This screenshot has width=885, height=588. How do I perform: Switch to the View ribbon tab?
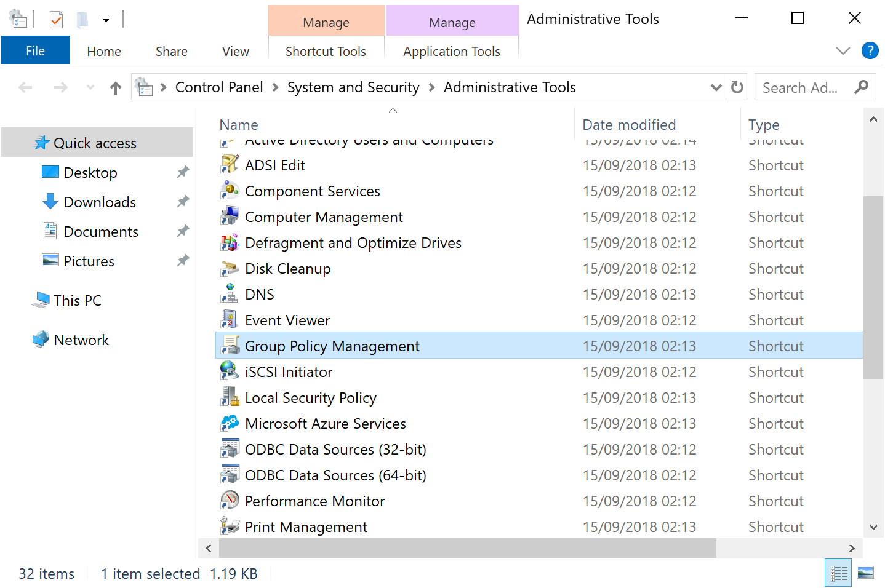pos(235,51)
